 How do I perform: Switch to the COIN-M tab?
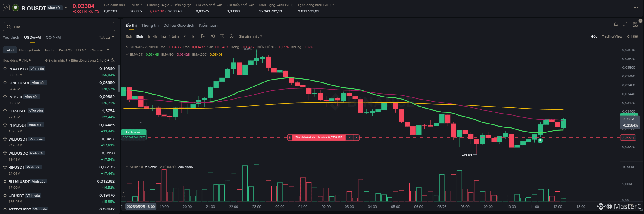click(53, 37)
